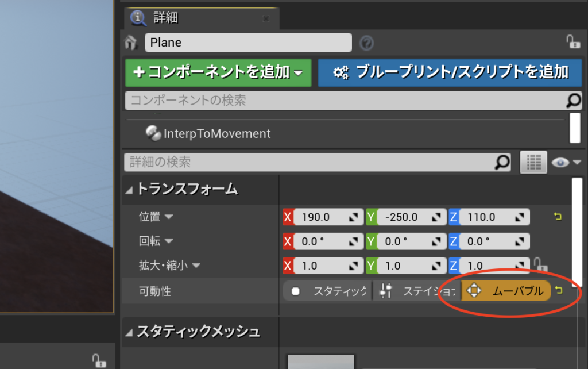Image resolution: width=588 pixels, height=369 pixels.
Task: Collapse the トランスフォーム section
Action: click(x=129, y=189)
